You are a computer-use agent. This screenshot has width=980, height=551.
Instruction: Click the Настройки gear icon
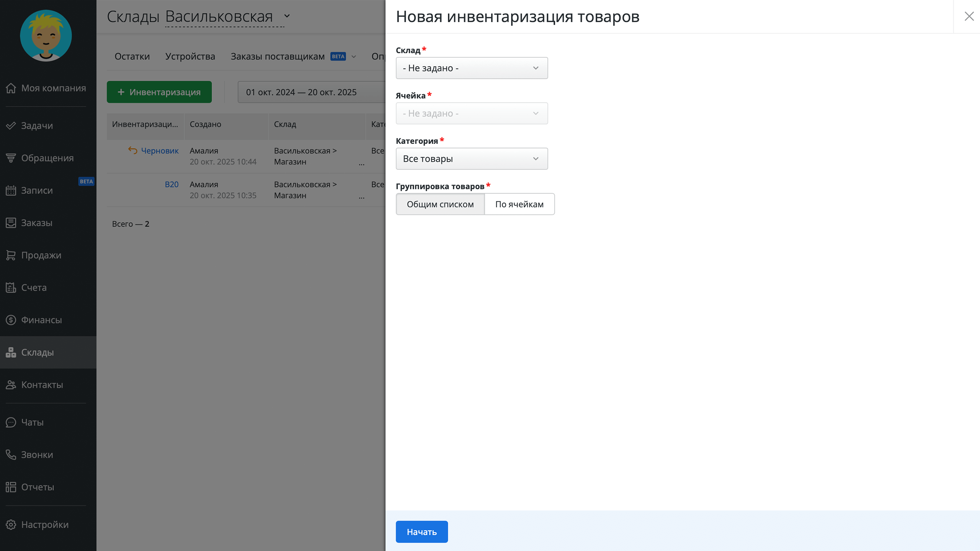click(11, 525)
